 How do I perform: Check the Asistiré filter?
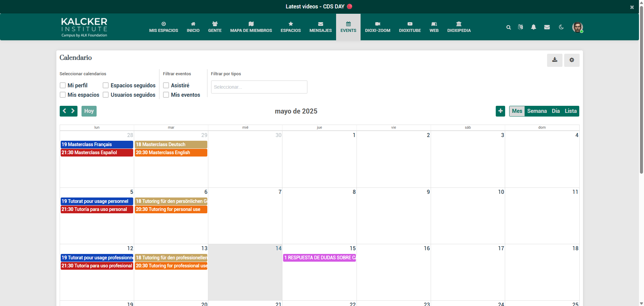point(166,85)
